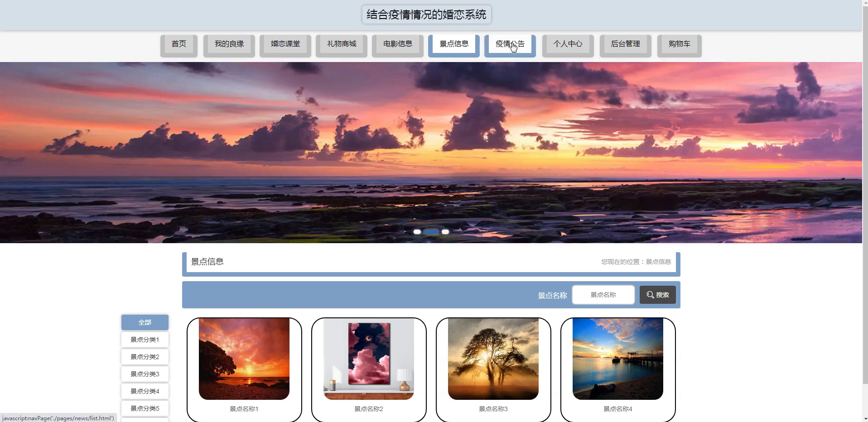The width and height of the screenshot is (868, 422).
Task: Open the 首页 navigation tab
Action: click(179, 46)
